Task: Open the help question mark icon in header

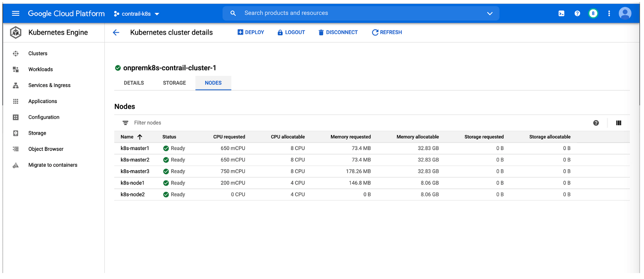Action: coord(577,13)
